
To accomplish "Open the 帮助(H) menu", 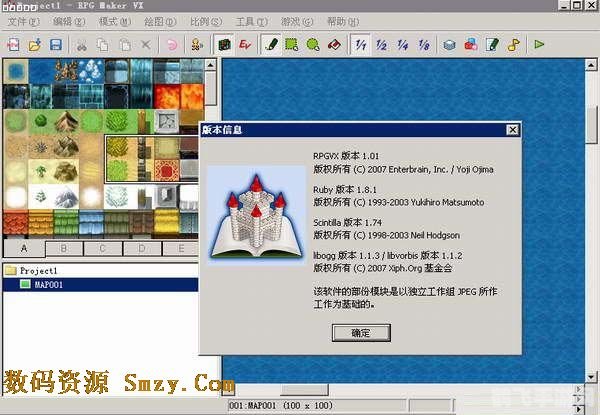I will (x=343, y=22).
